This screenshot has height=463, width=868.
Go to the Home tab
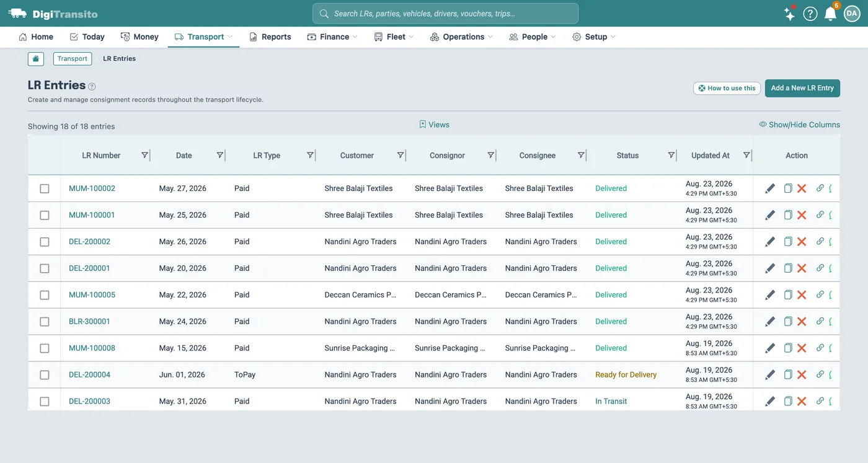36,37
